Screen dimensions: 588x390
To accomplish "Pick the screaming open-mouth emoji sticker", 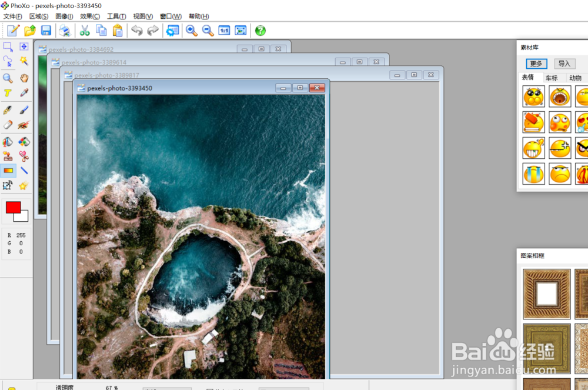I will point(560,96).
